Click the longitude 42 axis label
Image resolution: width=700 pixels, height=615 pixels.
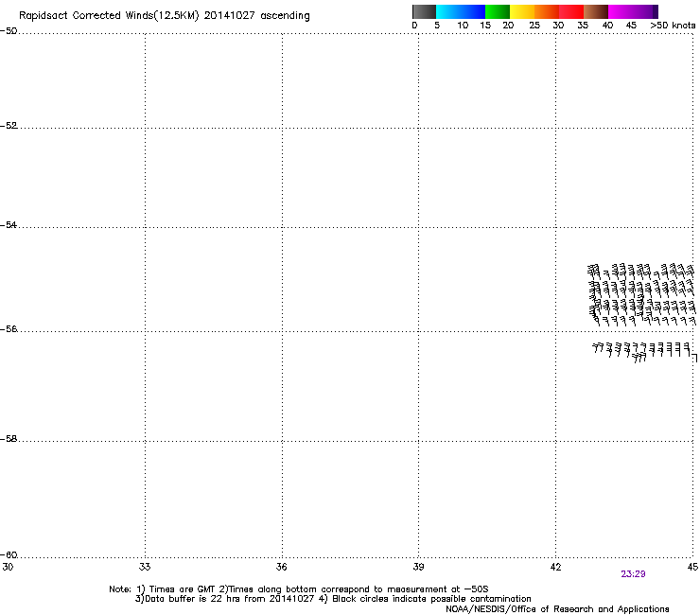(555, 567)
